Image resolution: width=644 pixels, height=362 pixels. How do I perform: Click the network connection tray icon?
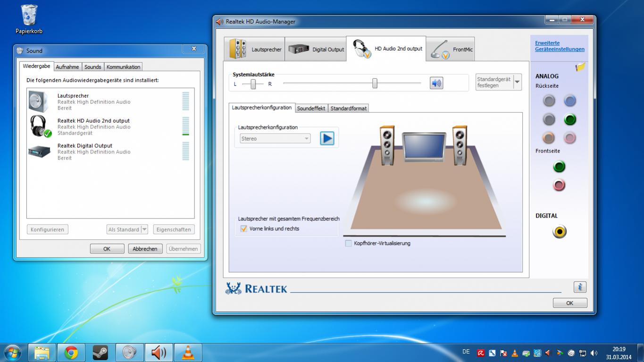tap(583, 353)
